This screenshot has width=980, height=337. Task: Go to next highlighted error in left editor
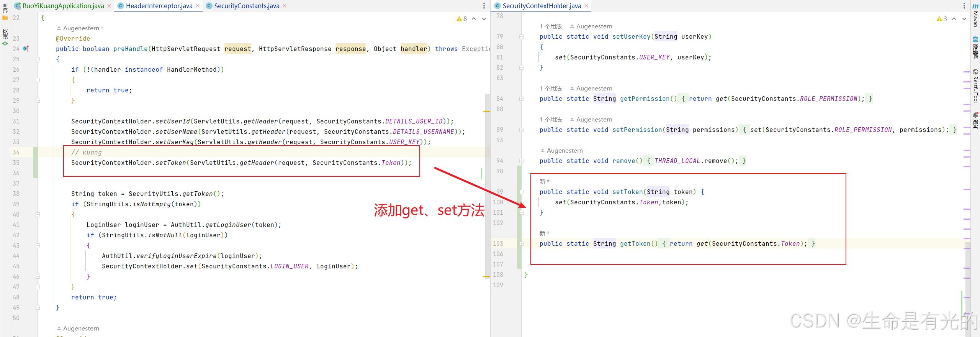point(484,19)
